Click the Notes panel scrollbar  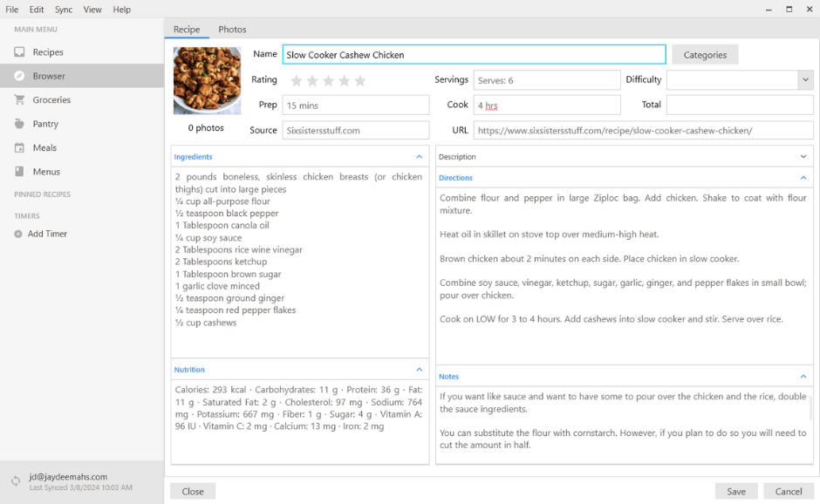point(811,410)
